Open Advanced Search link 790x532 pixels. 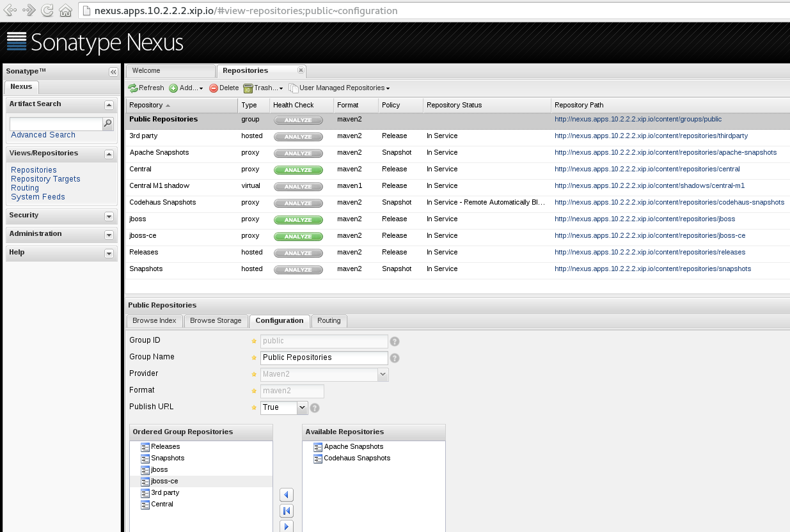[43, 135]
